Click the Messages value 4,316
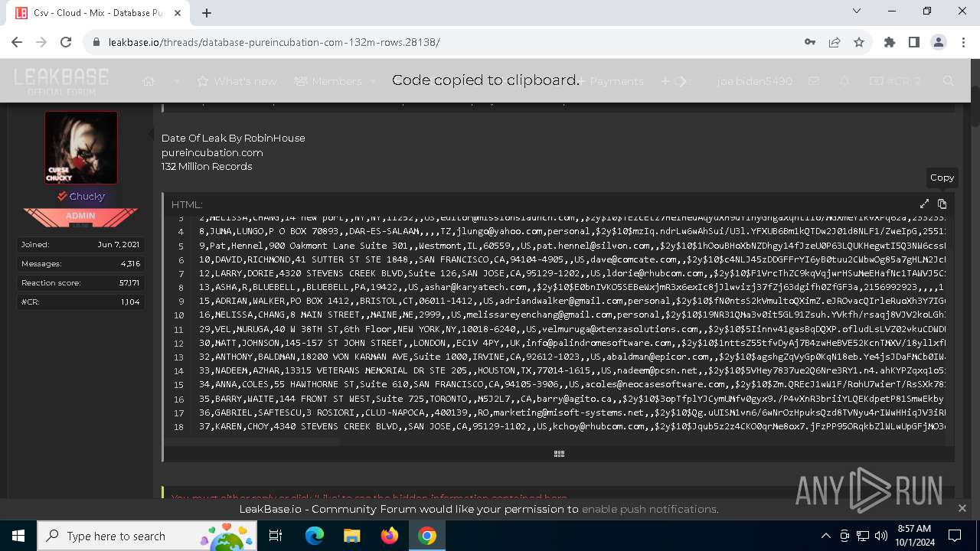Image resolution: width=980 pixels, height=551 pixels. pyautogui.click(x=130, y=264)
